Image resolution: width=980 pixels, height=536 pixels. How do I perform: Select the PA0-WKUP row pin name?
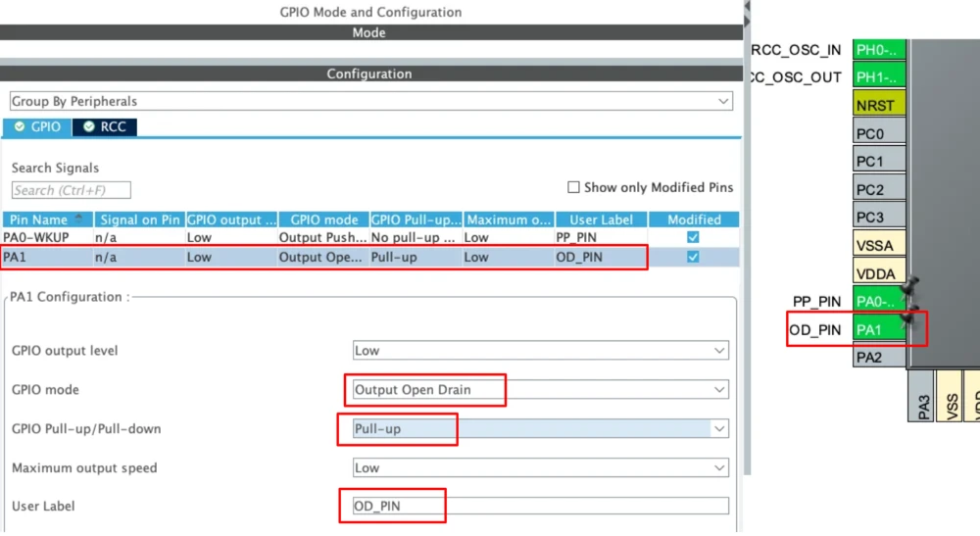click(x=36, y=237)
